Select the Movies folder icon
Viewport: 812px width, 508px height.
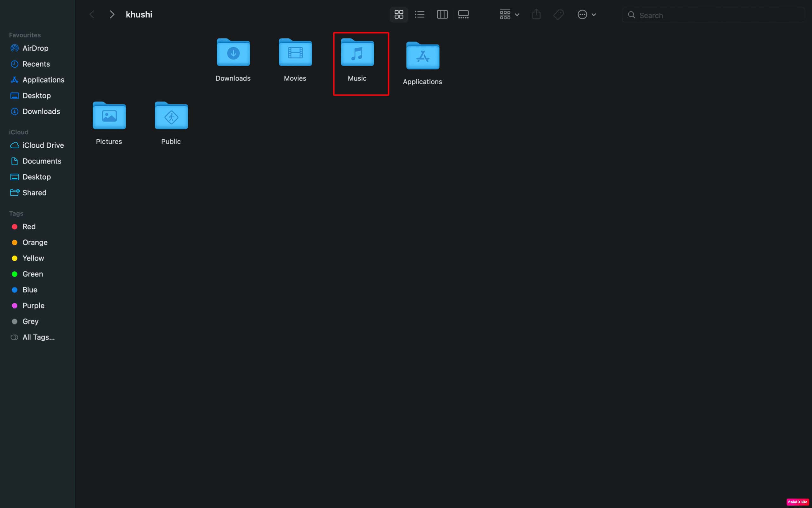pyautogui.click(x=295, y=52)
